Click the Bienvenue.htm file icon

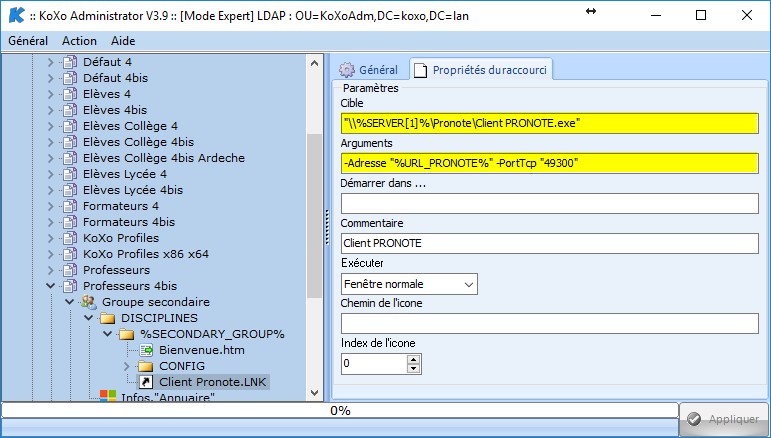click(x=146, y=350)
